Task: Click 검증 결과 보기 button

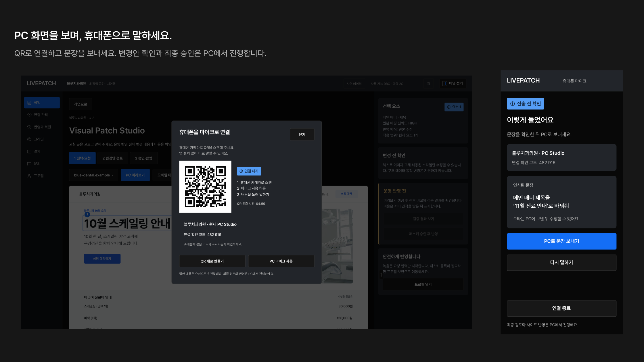Action: (x=423, y=219)
